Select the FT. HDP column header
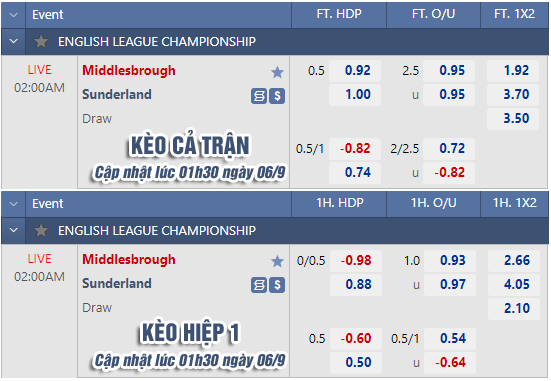551x381 pixels. [339, 14]
